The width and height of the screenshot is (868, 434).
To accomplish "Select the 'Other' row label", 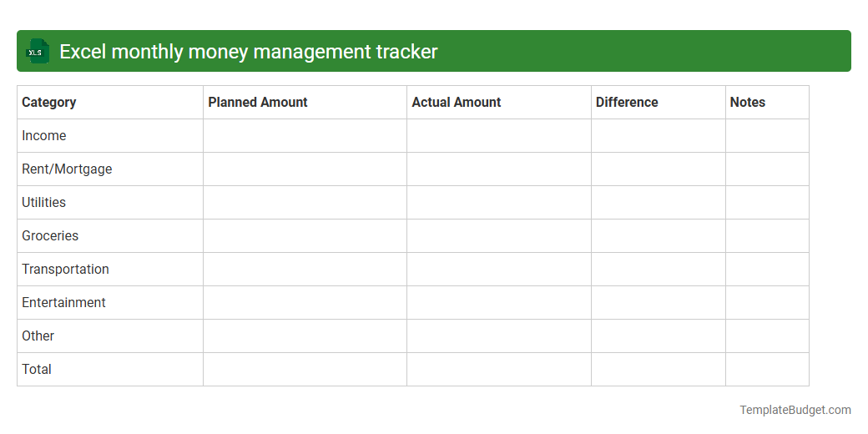I will [x=38, y=336].
